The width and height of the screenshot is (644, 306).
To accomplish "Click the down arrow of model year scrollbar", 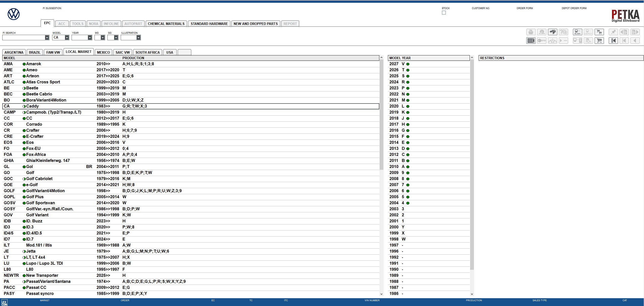I will [x=472, y=294].
